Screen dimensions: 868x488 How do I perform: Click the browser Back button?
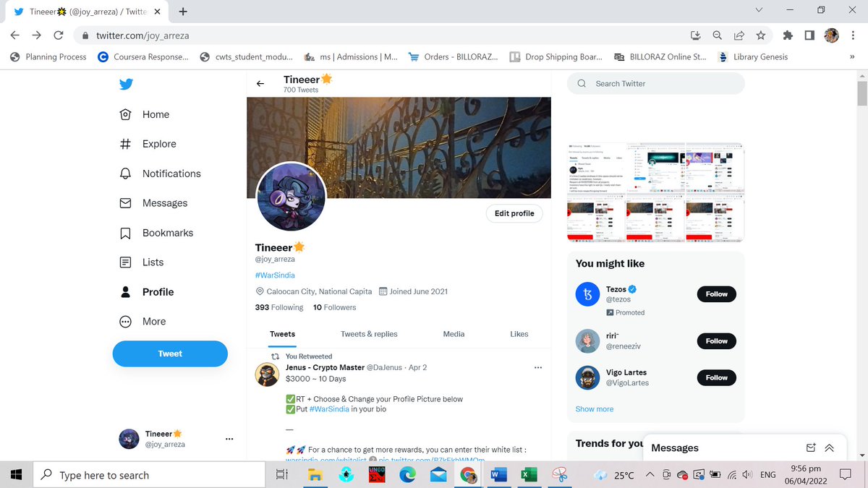tap(15, 35)
